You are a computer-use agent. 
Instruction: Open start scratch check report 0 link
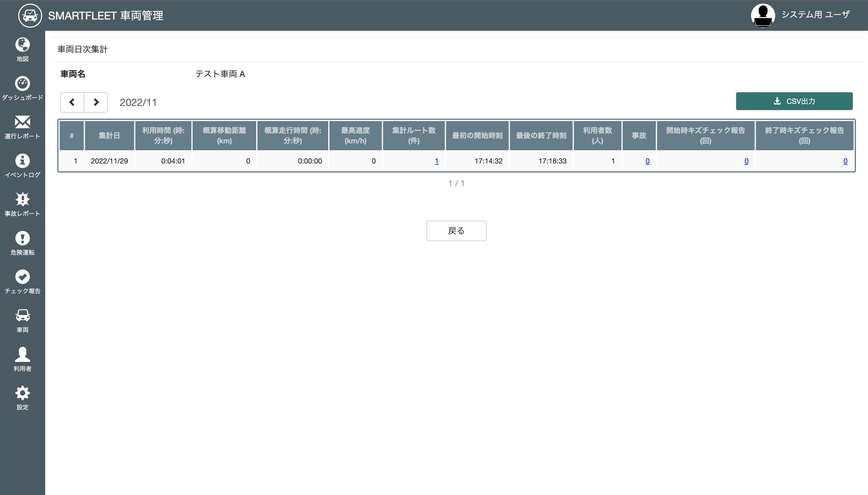(746, 161)
